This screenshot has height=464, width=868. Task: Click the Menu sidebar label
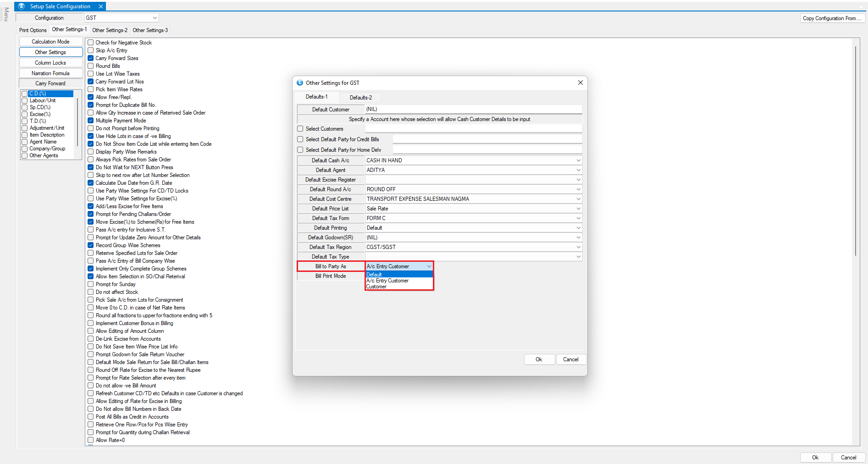coord(6,14)
